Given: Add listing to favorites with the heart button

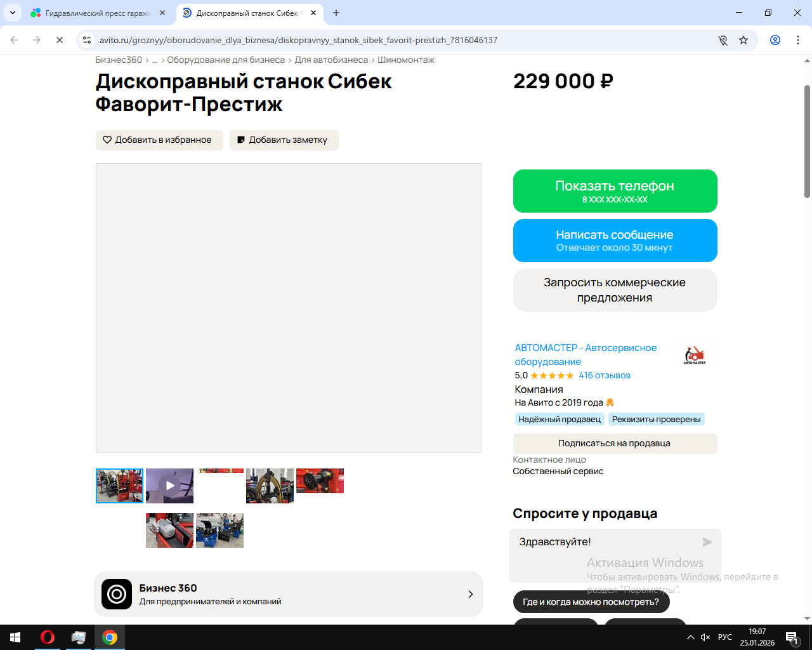Looking at the screenshot, I should pyautogui.click(x=159, y=140).
